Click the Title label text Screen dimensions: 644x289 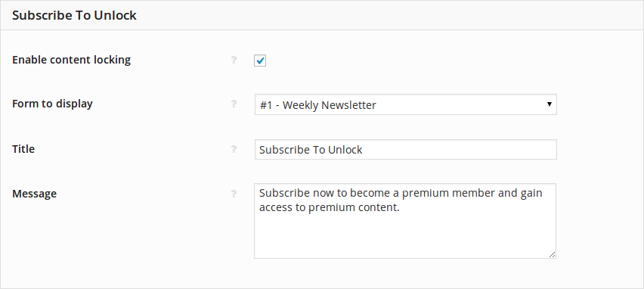click(x=23, y=149)
